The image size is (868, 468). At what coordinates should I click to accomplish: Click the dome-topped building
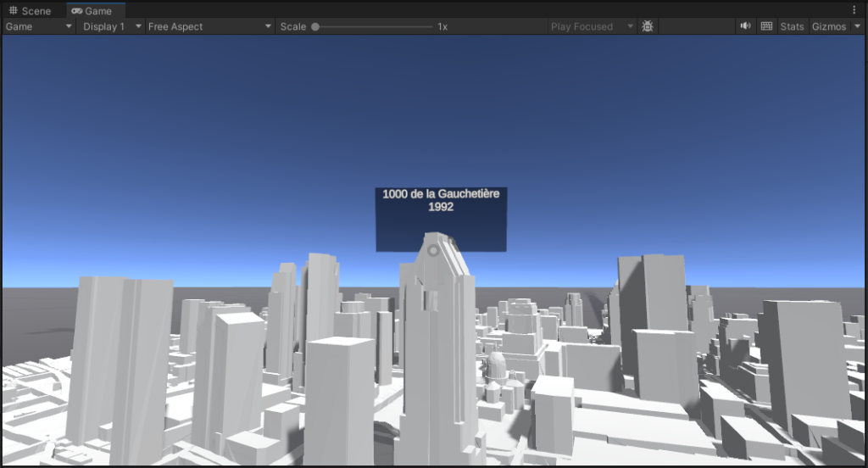pyautogui.click(x=496, y=367)
